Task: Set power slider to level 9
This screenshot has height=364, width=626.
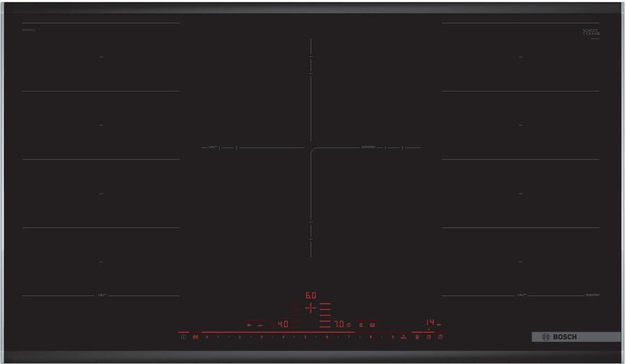Action: pos(392,337)
